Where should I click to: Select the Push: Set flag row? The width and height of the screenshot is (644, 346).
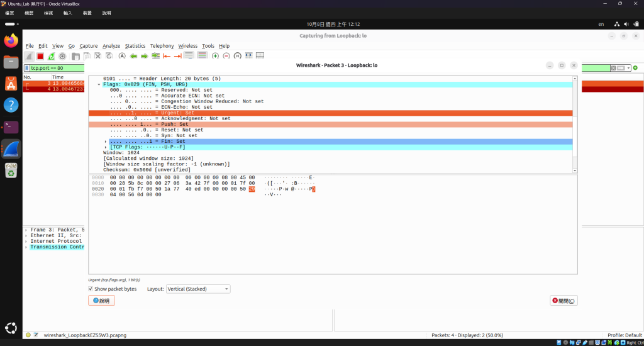tap(331, 124)
